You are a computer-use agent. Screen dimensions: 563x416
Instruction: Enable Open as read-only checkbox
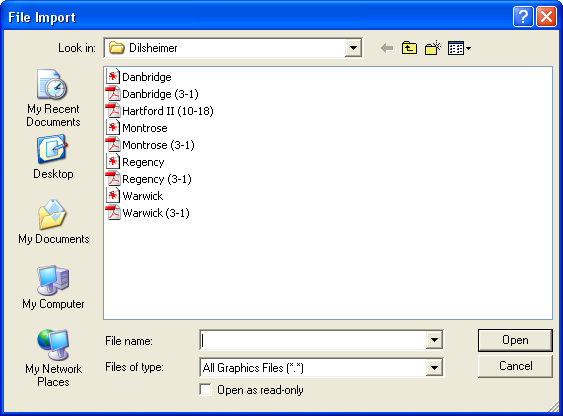(205, 389)
